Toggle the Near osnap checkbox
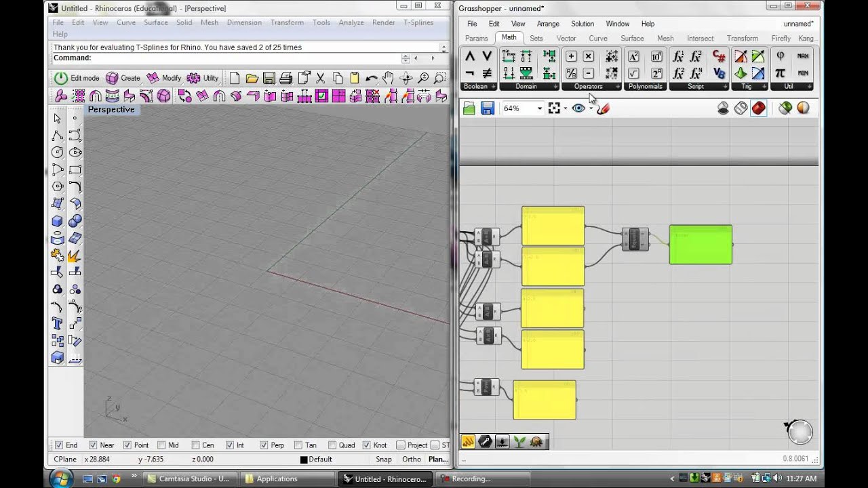Viewport: 868px width, 488px height. tap(93, 445)
